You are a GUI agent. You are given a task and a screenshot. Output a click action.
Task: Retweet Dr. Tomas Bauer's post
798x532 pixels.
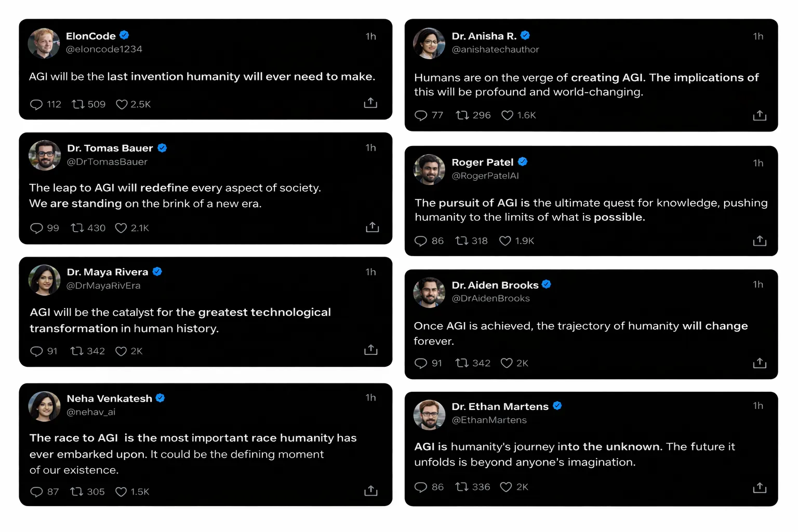click(x=77, y=228)
